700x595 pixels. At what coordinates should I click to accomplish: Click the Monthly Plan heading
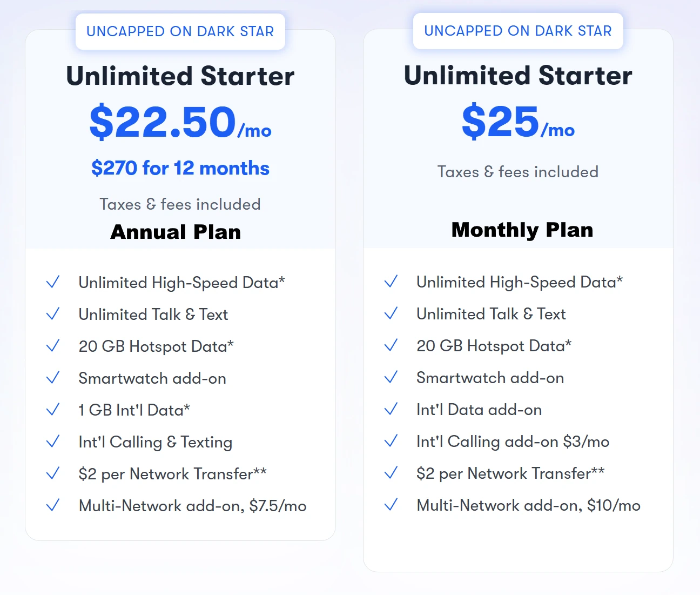522,230
